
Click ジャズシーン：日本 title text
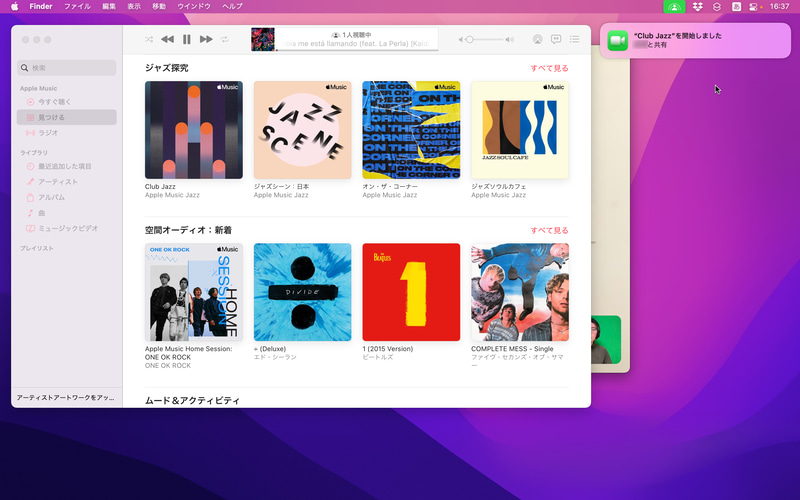click(x=282, y=187)
